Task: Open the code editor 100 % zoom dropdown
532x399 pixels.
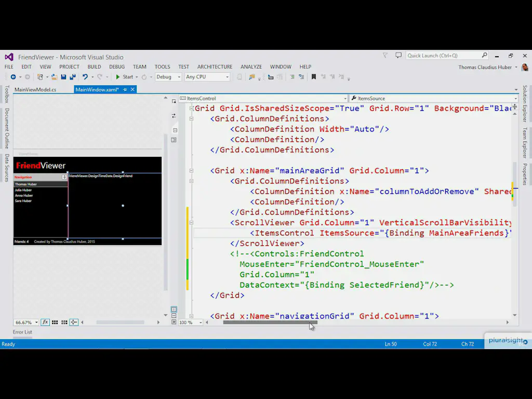Action: tap(201, 322)
